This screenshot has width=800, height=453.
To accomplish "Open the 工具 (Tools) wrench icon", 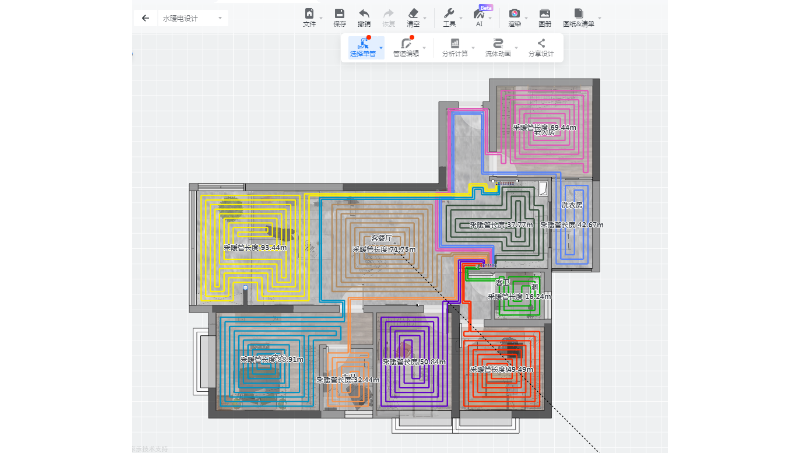I will [x=449, y=17].
